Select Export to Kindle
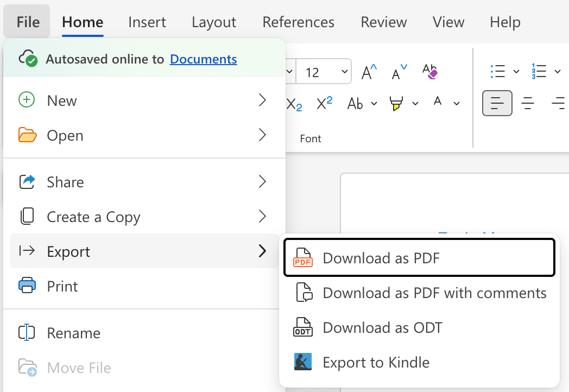Screen dimensions: 569x392 coord(376,362)
